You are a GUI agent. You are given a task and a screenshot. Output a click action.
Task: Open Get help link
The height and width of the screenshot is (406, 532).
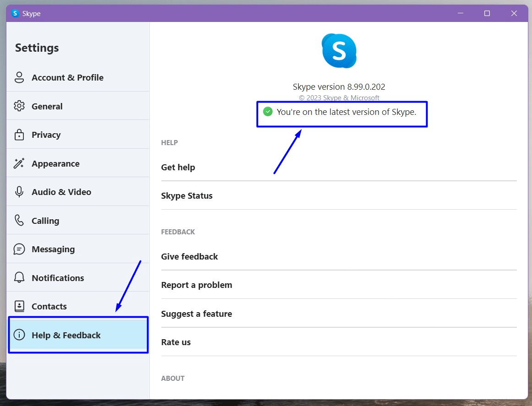pyautogui.click(x=178, y=167)
